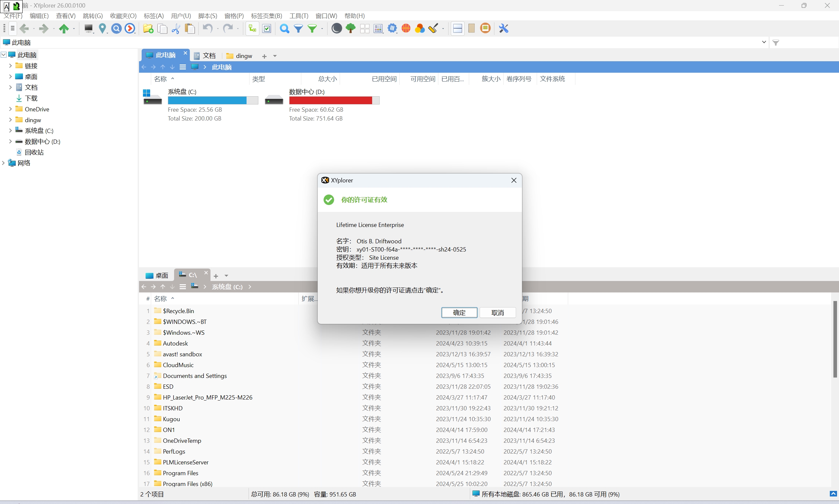The width and height of the screenshot is (839, 504).
Task: Toggle Dark Mode moon icon
Action: click(337, 28)
